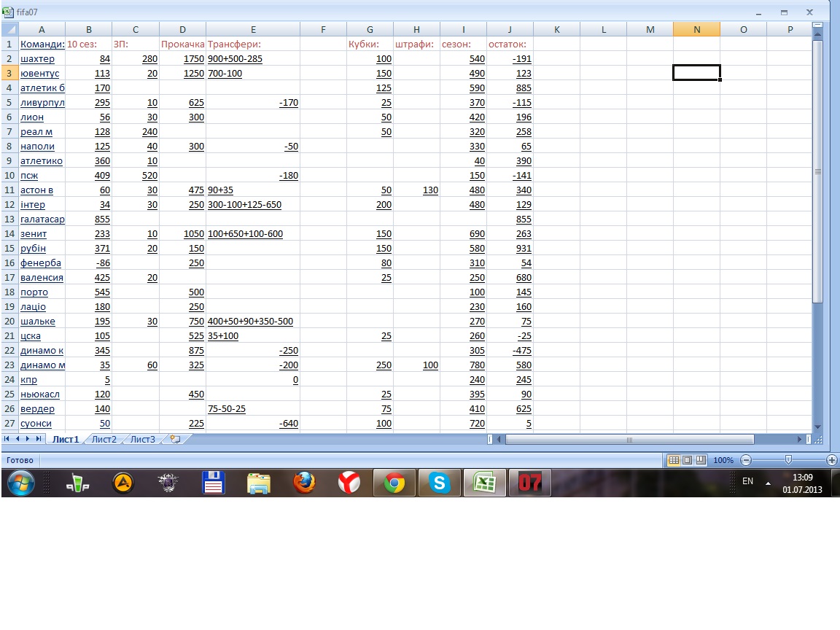Switch to the Excel taskbar button
The image size is (840, 630).
coord(484,483)
